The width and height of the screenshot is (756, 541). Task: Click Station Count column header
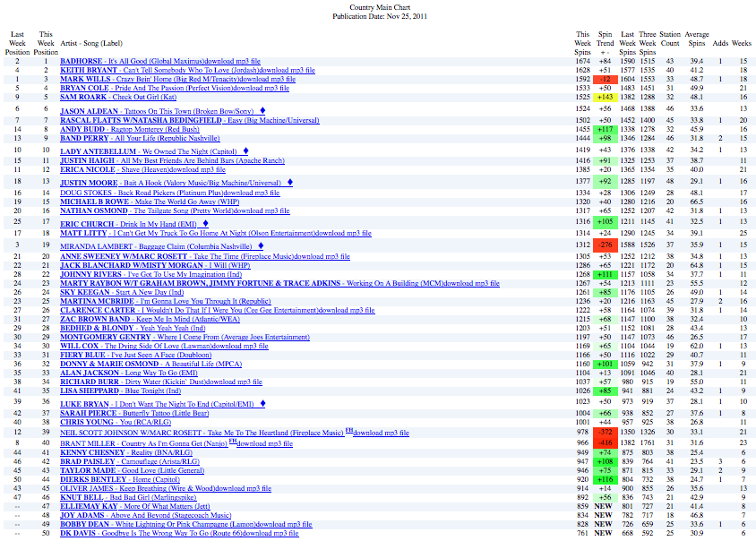pyautogui.click(x=670, y=39)
